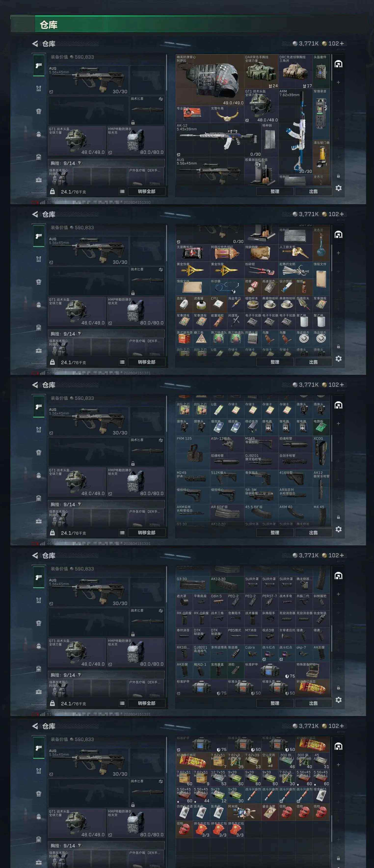The image size is (374, 868).
Task: Select the 粉碎钳 crusher pliers item
Action: [261, 270]
